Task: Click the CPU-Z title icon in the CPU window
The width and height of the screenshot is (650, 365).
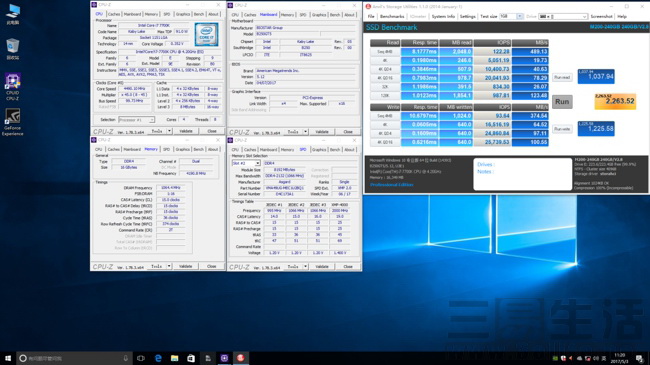Action: [x=94, y=5]
